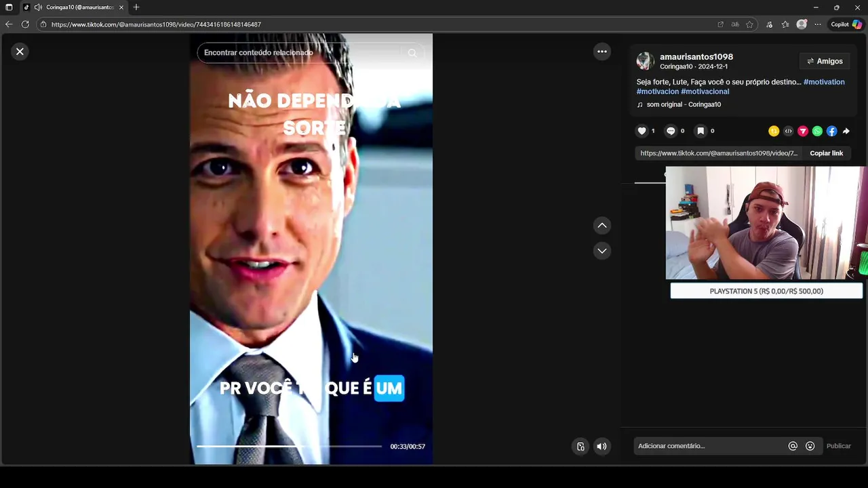The width and height of the screenshot is (868, 488).
Task: Open the browser profile avatar
Action: pos(802,24)
